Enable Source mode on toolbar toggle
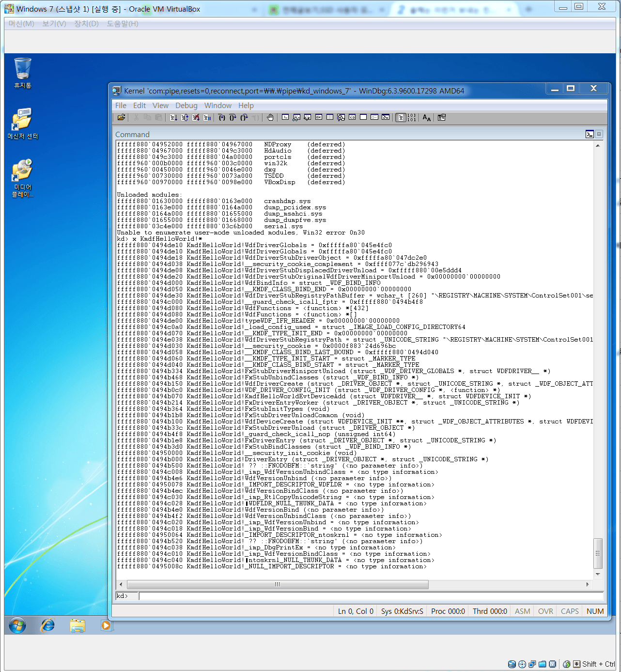 (x=401, y=117)
